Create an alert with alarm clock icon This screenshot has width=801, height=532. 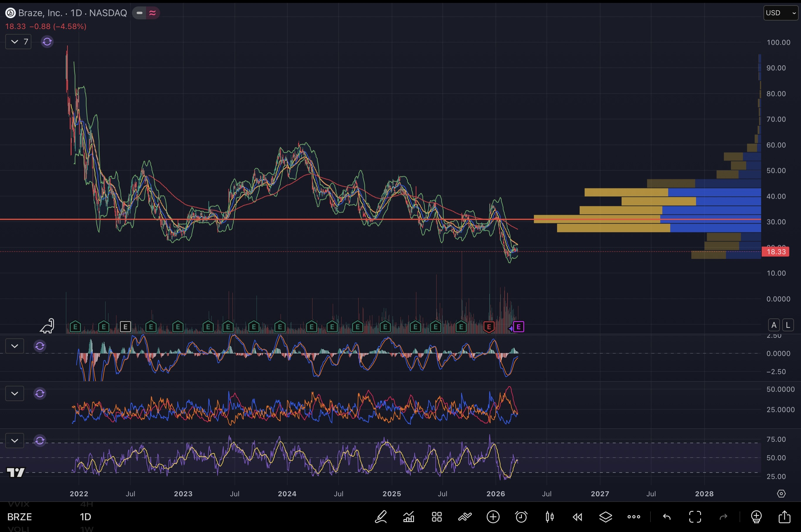521,517
